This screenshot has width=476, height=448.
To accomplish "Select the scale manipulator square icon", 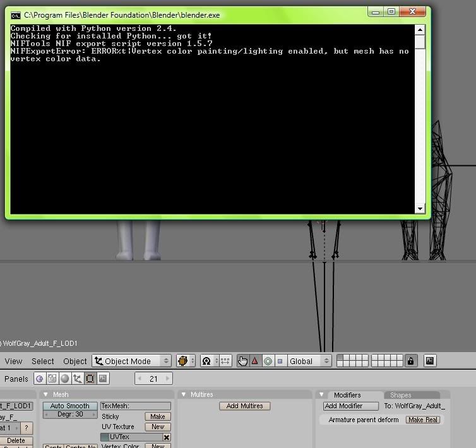I will point(280,361).
